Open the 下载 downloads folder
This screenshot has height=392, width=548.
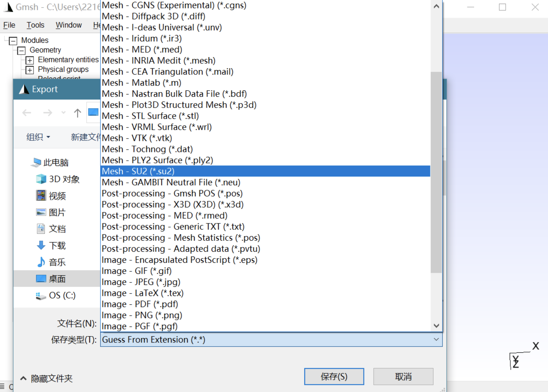pyautogui.click(x=57, y=245)
